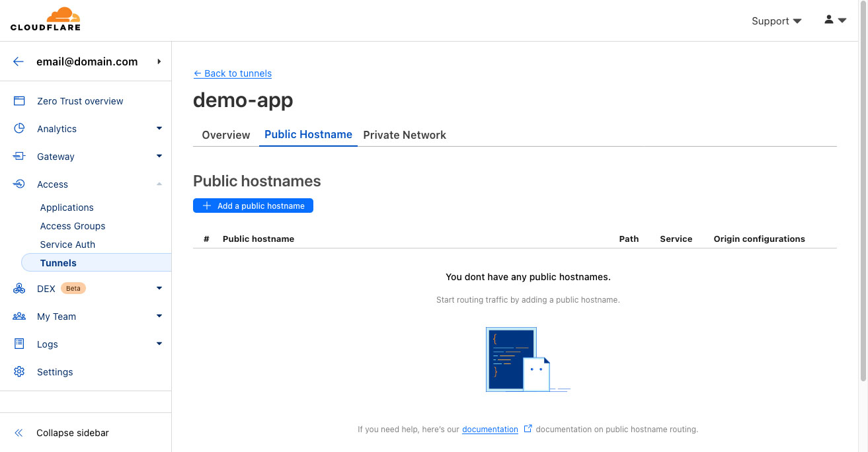Open the email@domain.com account switcher
The width and height of the screenshot is (868, 452).
[x=87, y=61]
